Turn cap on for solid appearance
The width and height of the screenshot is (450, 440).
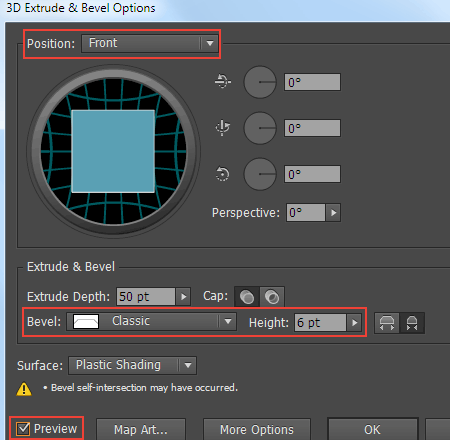[247, 297]
